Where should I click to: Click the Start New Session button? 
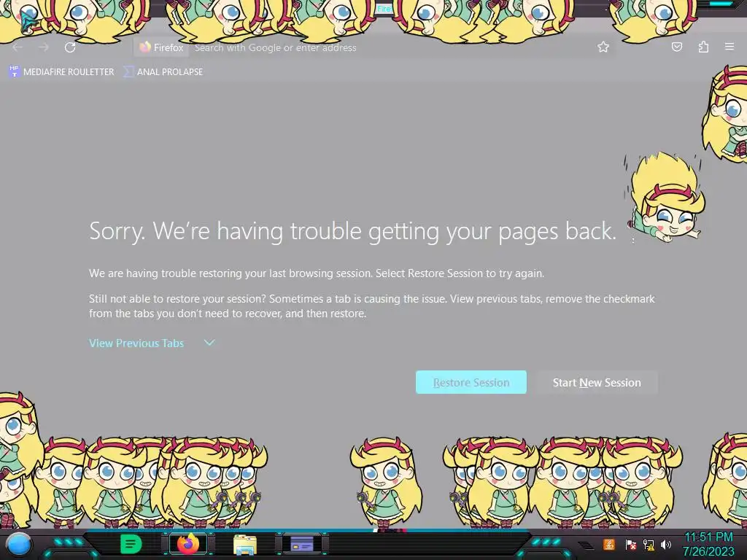coord(597,382)
